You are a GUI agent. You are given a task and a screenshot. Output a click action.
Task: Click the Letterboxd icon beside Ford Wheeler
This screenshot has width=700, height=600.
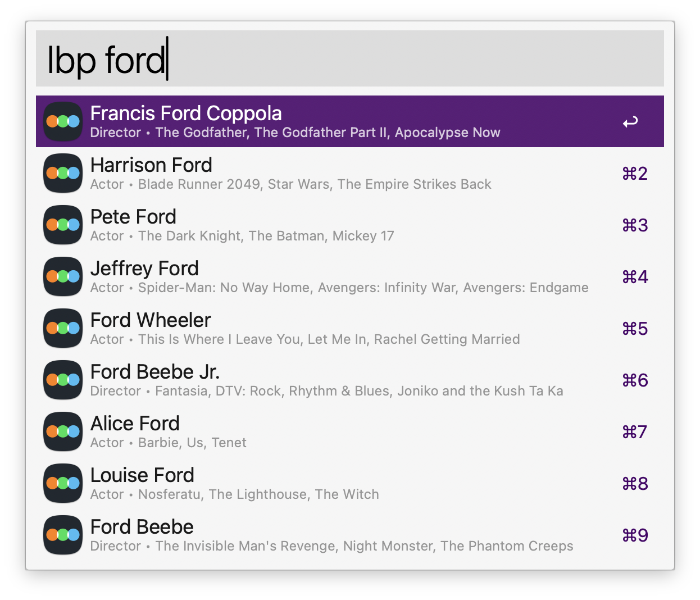(63, 328)
